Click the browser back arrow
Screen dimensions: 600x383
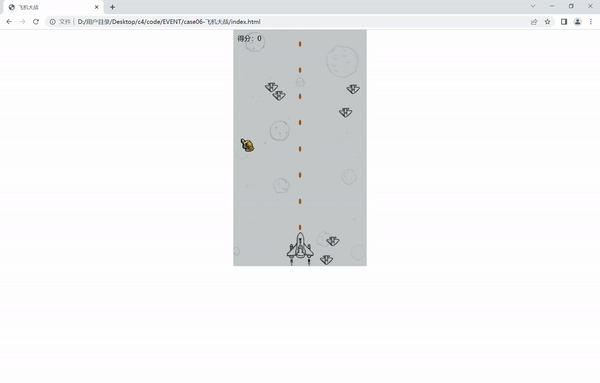[9, 22]
